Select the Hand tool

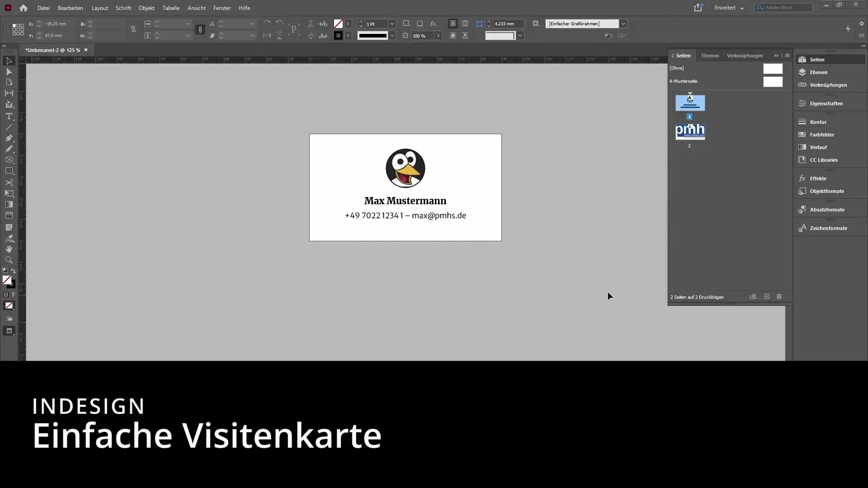coord(9,249)
